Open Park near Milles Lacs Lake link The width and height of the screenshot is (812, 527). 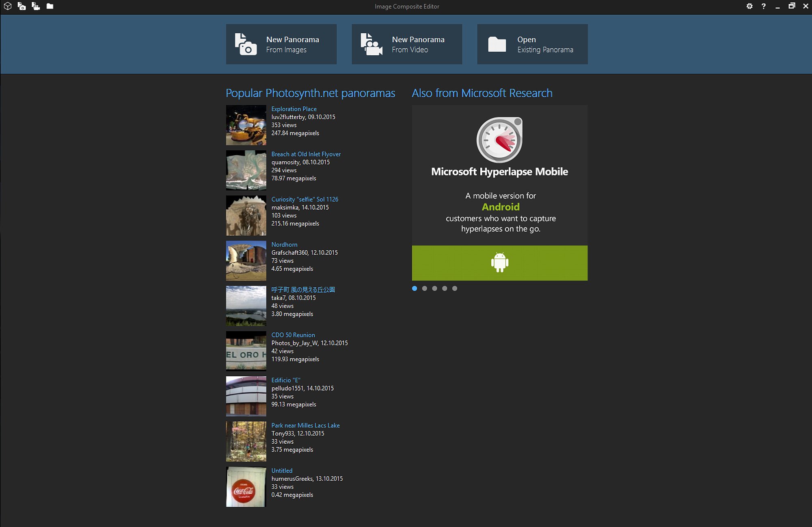[x=306, y=425]
